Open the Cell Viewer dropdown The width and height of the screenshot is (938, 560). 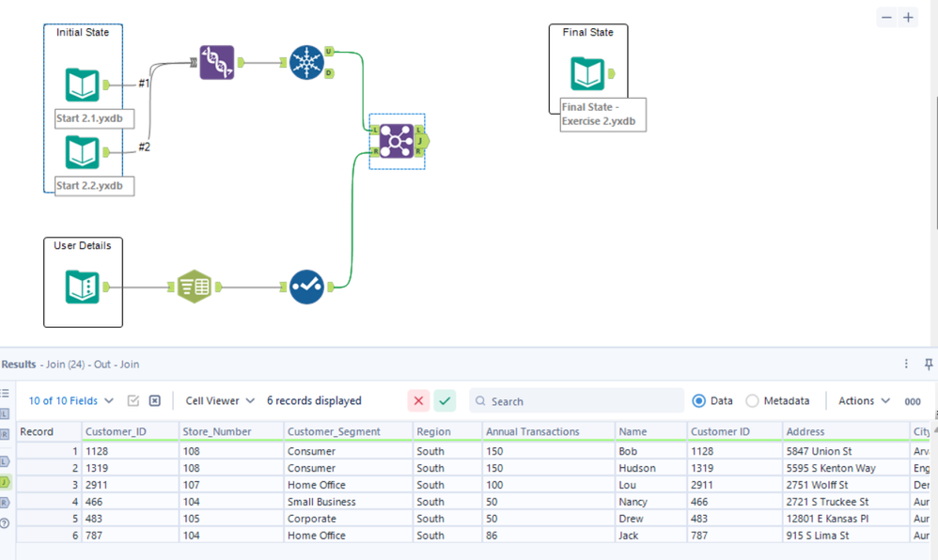point(220,401)
